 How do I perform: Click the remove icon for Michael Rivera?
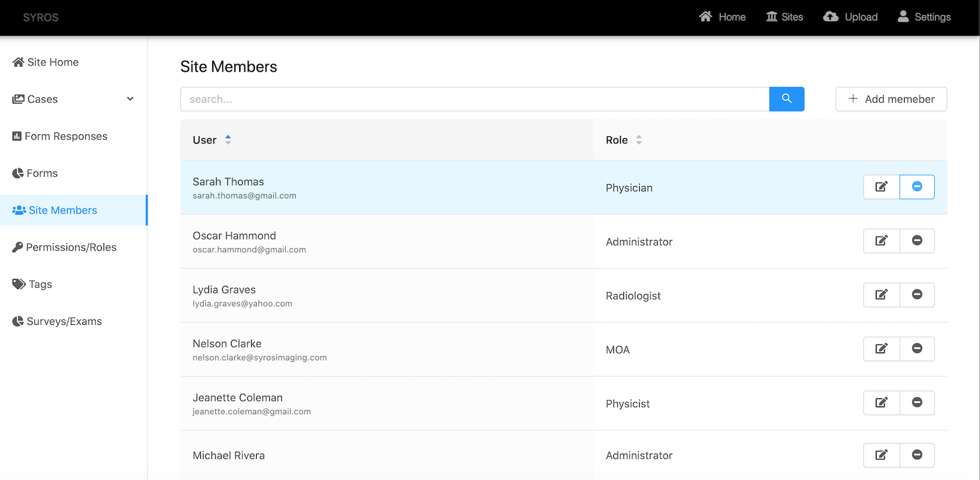[x=917, y=455]
